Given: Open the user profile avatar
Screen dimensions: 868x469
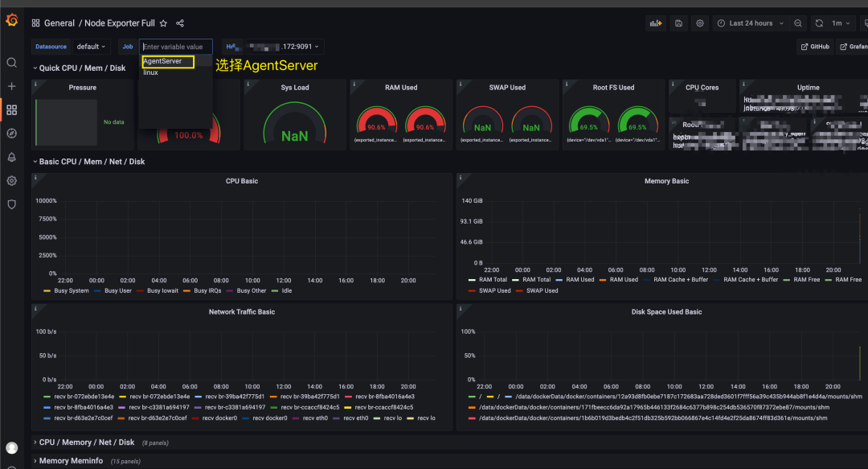Looking at the screenshot, I should (x=11, y=448).
